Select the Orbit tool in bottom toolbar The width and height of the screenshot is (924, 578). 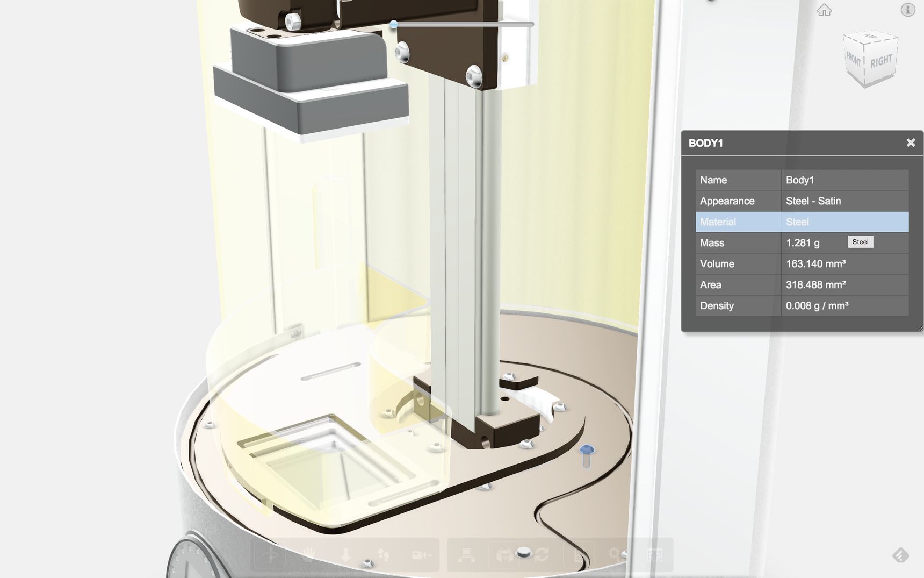click(x=270, y=554)
